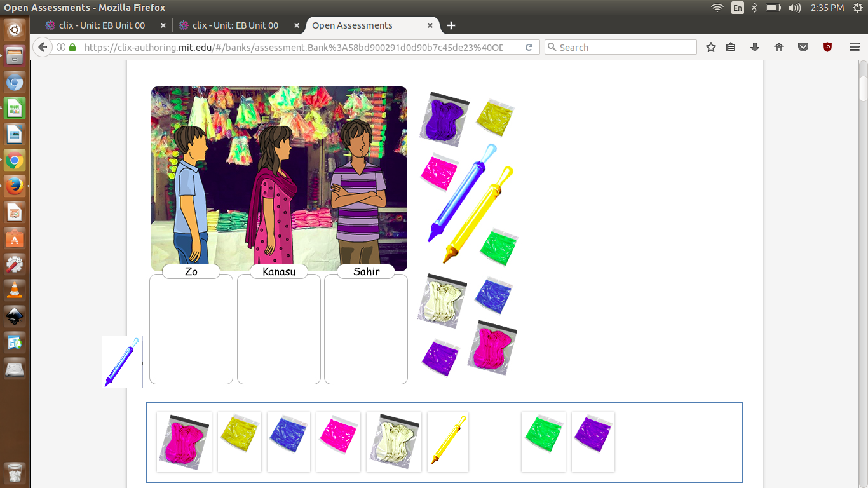The height and width of the screenshot is (488, 868).
Task: Reload the current page
Action: pos(529,47)
